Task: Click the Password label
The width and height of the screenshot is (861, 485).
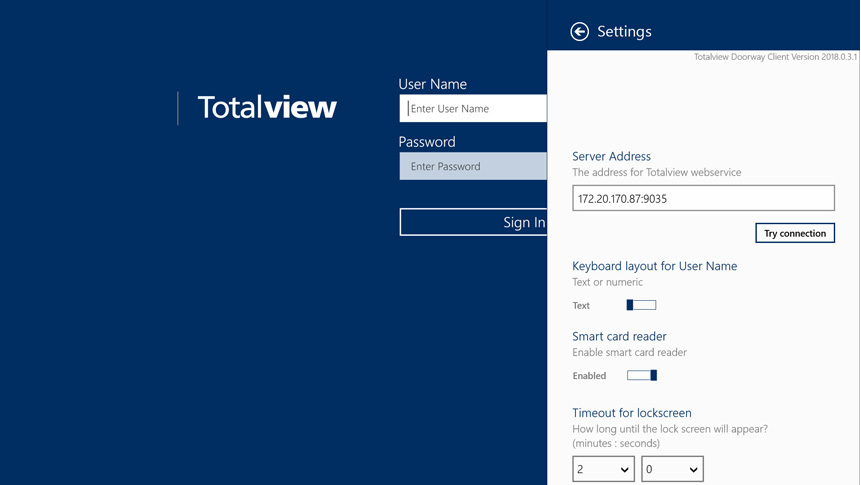Action: 427,142
